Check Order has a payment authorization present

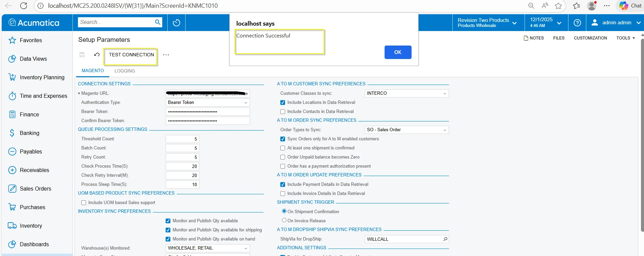point(283,166)
